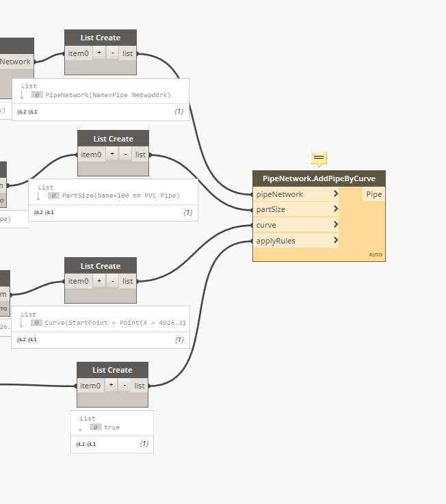This screenshot has height=504, width=446.
Task: Click the {1} count in the true preview
Action: click(144, 444)
